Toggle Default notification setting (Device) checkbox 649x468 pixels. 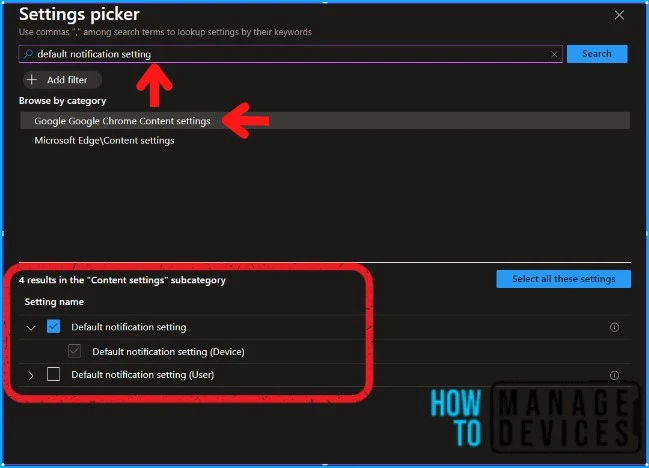point(75,351)
